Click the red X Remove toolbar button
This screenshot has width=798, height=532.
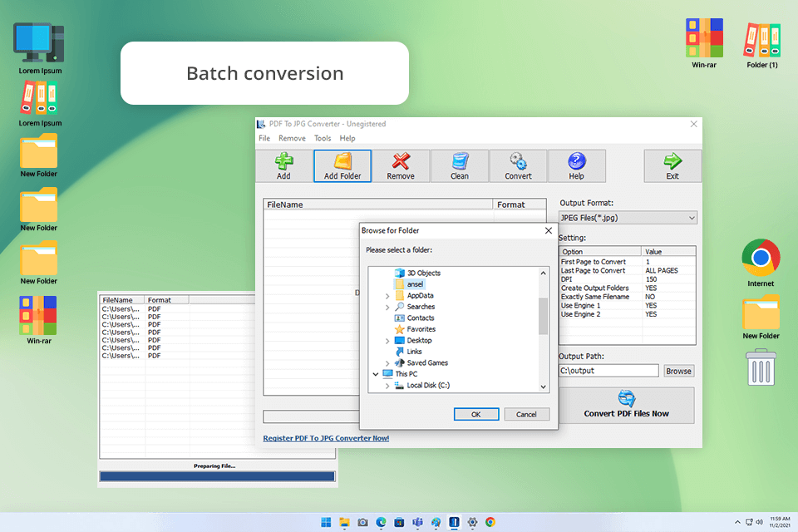pyautogui.click(x=401, y=166)
